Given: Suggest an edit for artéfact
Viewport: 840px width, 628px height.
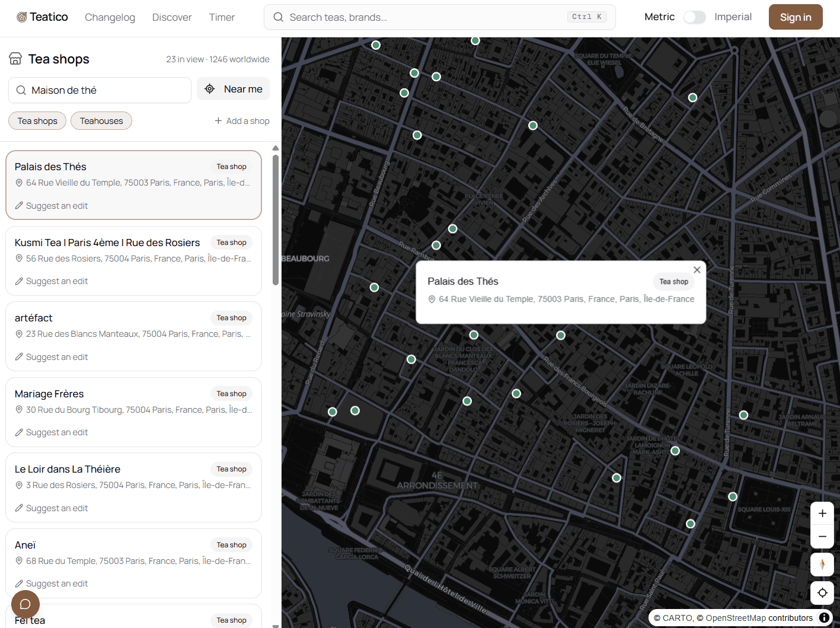Looking at the screenshot, I should [x=52, y=357].
